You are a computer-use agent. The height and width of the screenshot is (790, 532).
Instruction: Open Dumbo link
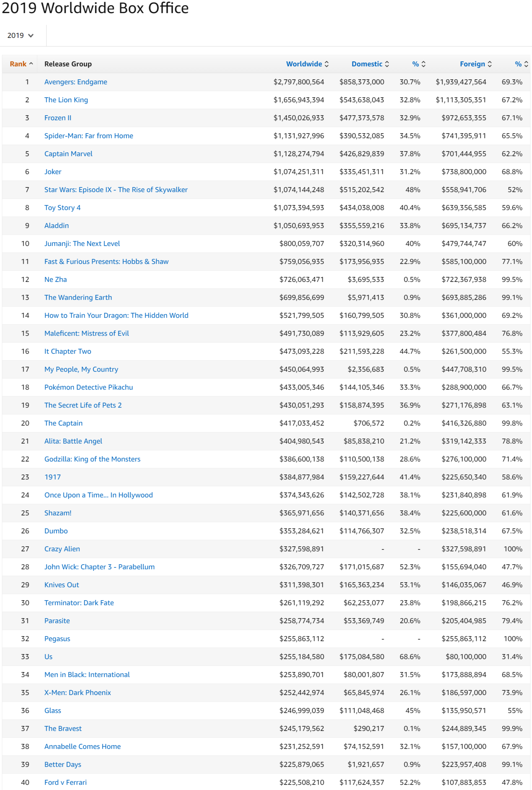pos(56,531)
